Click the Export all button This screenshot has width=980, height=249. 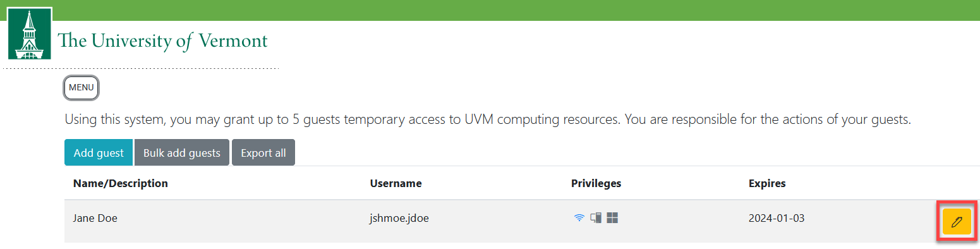[x=263, y=153]
